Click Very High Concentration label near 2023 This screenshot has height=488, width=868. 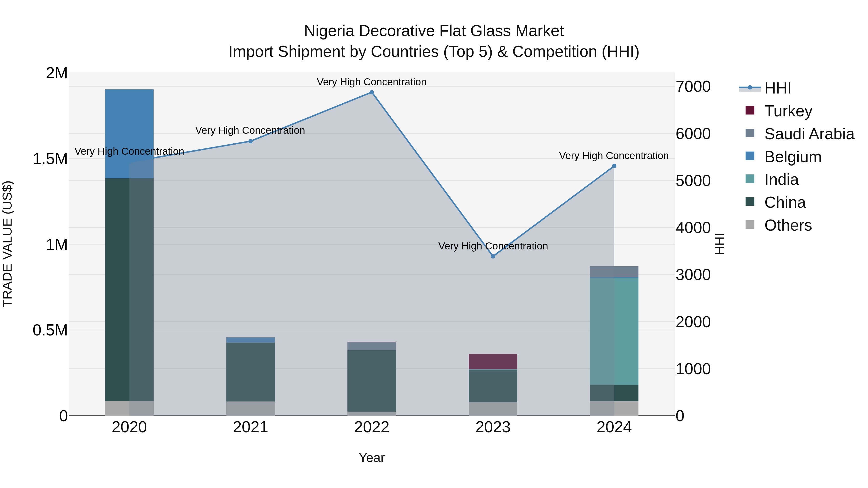point(493,246)
